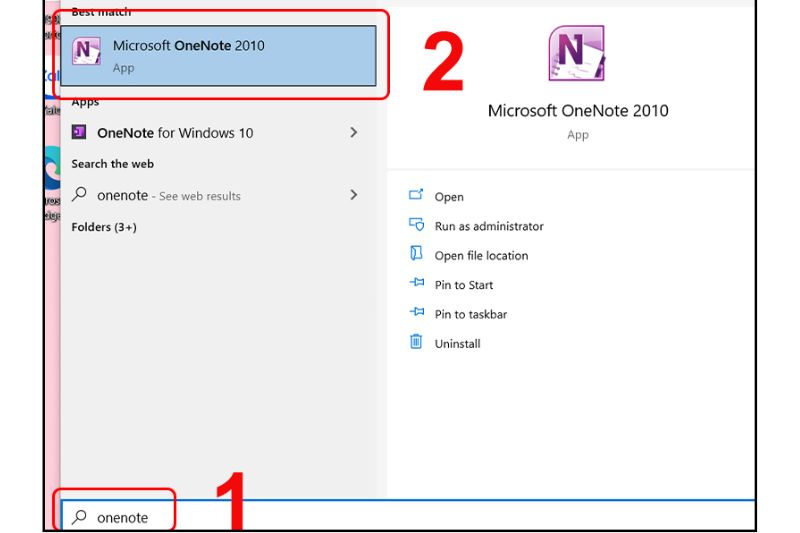Click the Uninstall trash can icon
The height and width of the screenshot is (533, 800).
(416, 341)
